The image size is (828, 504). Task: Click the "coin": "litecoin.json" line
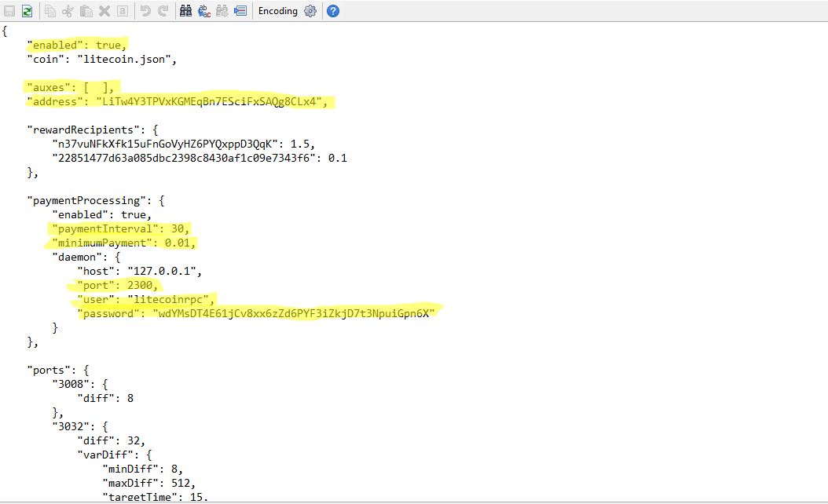tap(102, 59)
